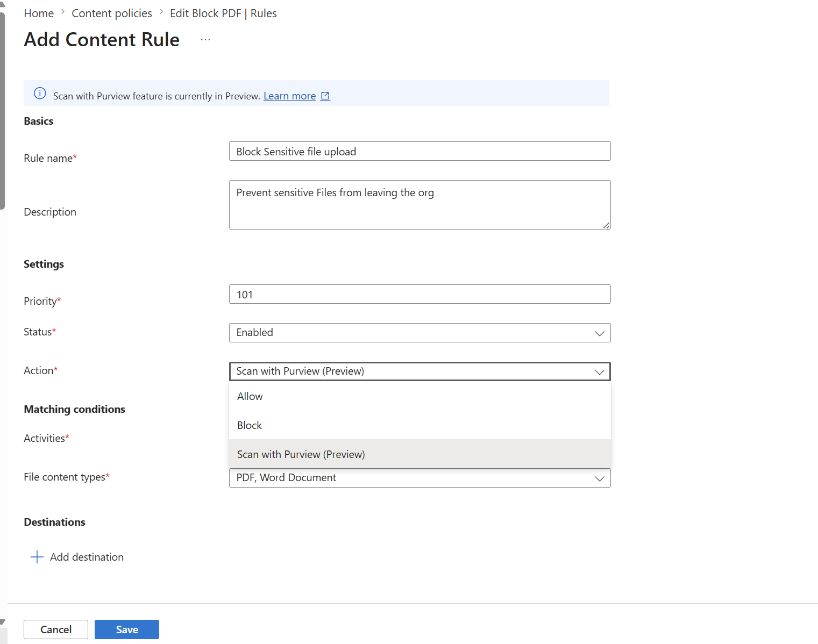This screenshot has width=818, height=644.
Task: Click the plus icon for Add destination
Action: pos(37,557)
